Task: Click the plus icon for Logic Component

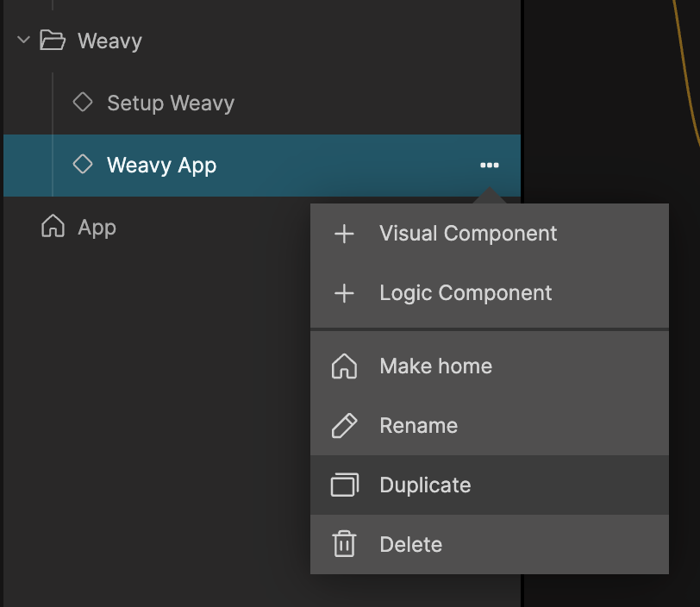Action: 344,293
